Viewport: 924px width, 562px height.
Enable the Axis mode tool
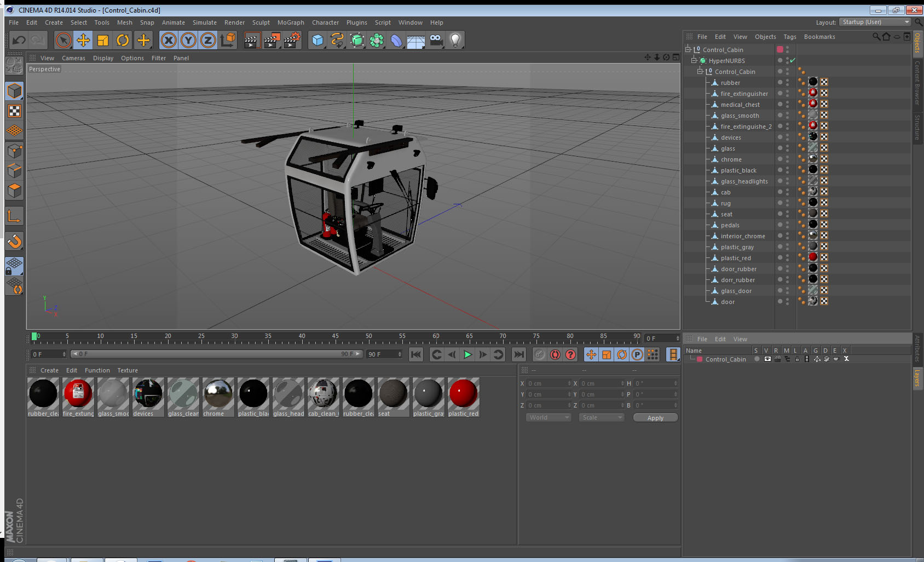click(14, 216)
